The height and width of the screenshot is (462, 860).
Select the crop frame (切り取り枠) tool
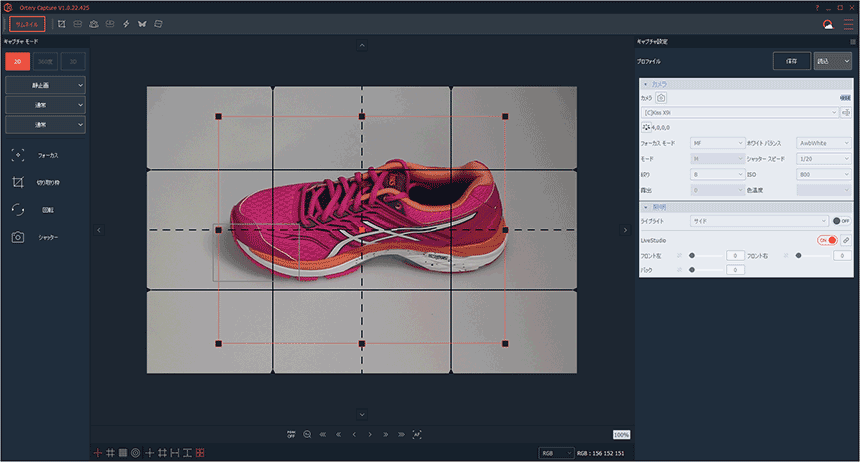[18, 183]
